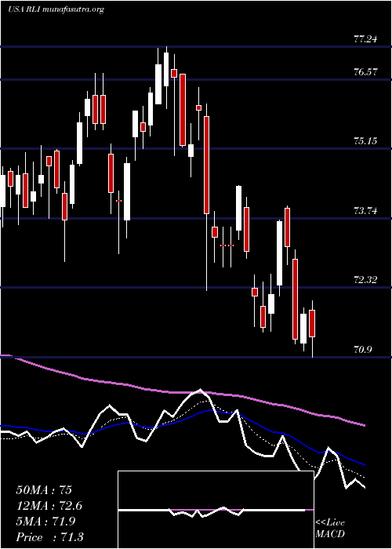Click the 5MA : 71.9 readout

coord(46,522)
